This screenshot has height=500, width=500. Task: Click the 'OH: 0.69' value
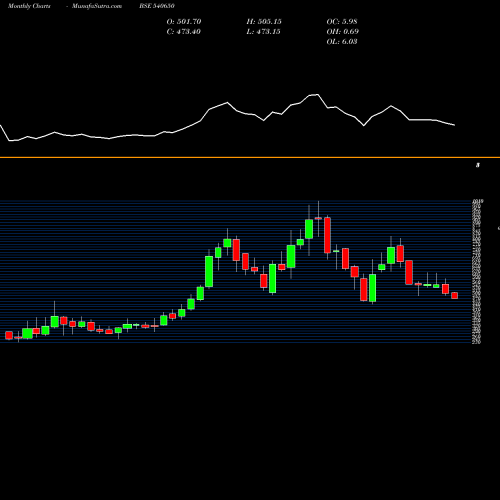tap(342, 32)
